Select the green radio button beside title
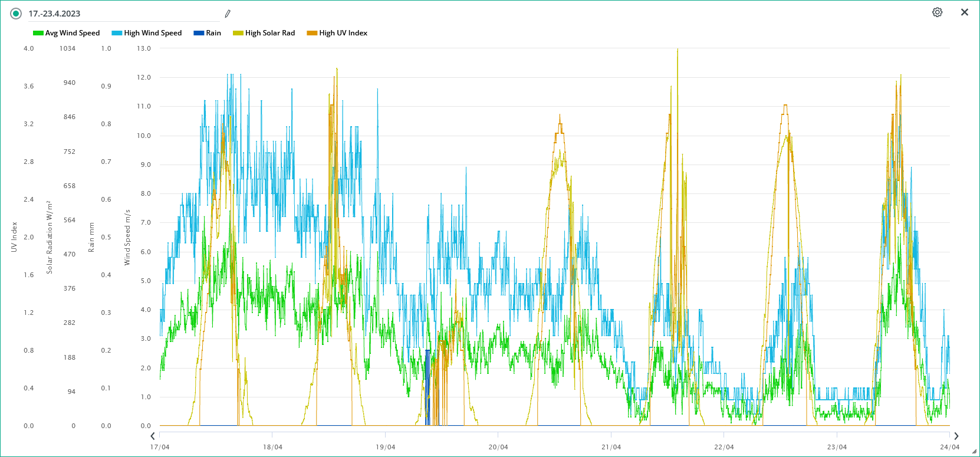The image size is (980, 457). coord(16,14)
